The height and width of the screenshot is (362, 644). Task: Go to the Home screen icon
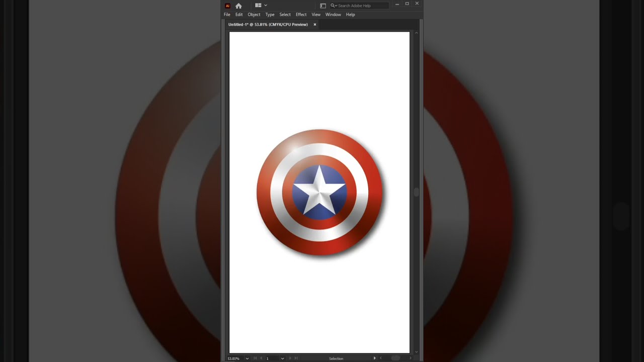(238, 6)
